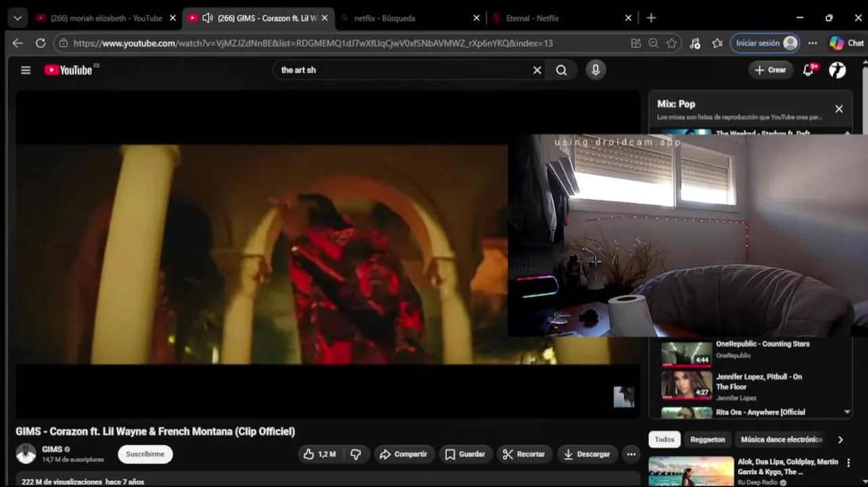Clear the search text with X

pyautogui.click(x=537, y=70)
